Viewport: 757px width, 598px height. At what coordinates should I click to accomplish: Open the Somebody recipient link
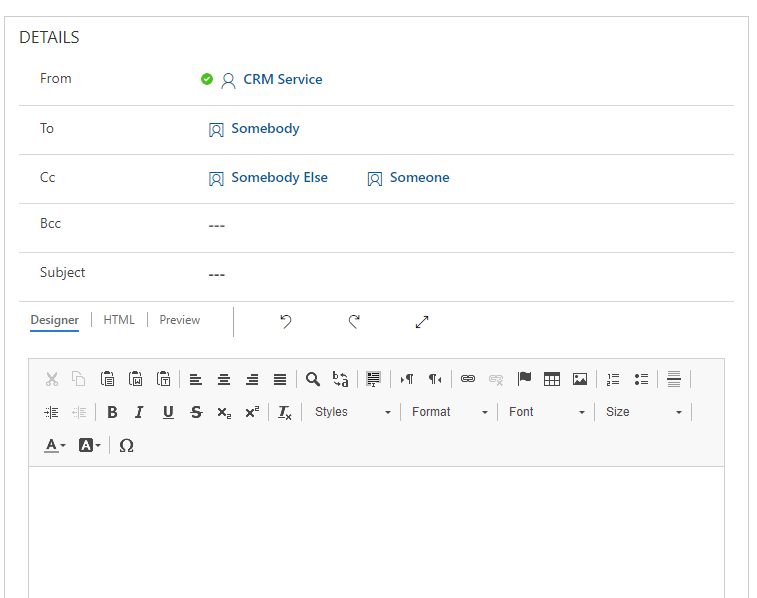[265, 128]
